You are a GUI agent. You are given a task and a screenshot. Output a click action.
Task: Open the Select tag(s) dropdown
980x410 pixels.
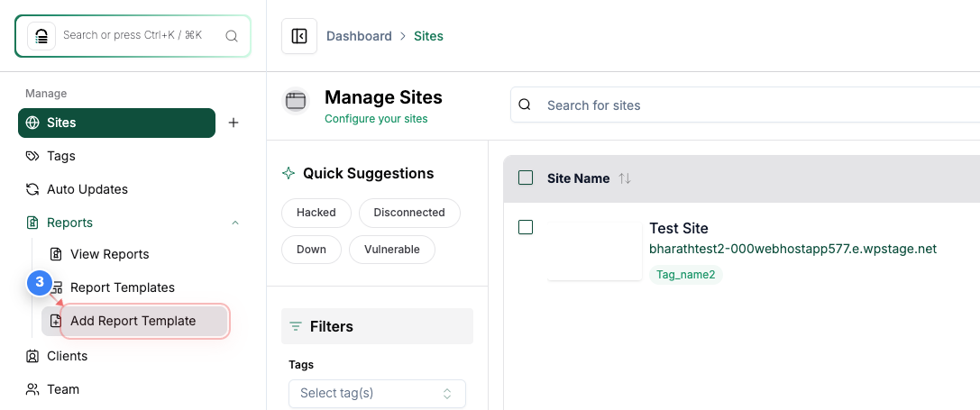[x=378, y=394]
